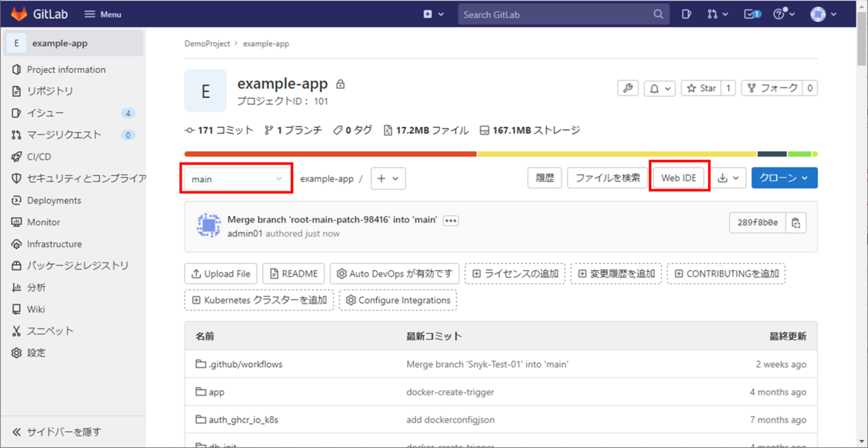Select example-app project header in sidebar
The image size is (868, 448).
point(73,43)
